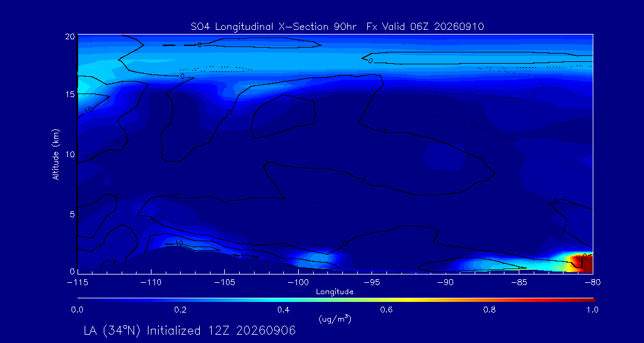Viewport: 644px width, 343px height.
Task: Click the (ug/m3) units label
Action: click(335, 319)
